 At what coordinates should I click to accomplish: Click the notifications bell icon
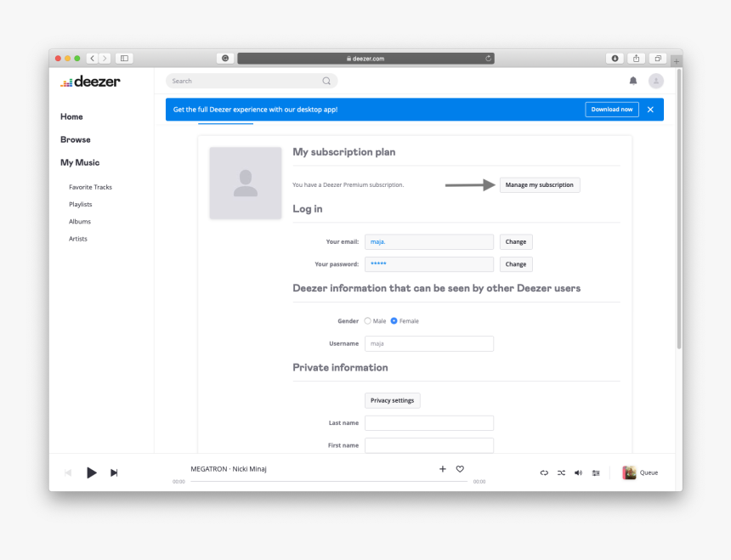[x=632, y=81]
